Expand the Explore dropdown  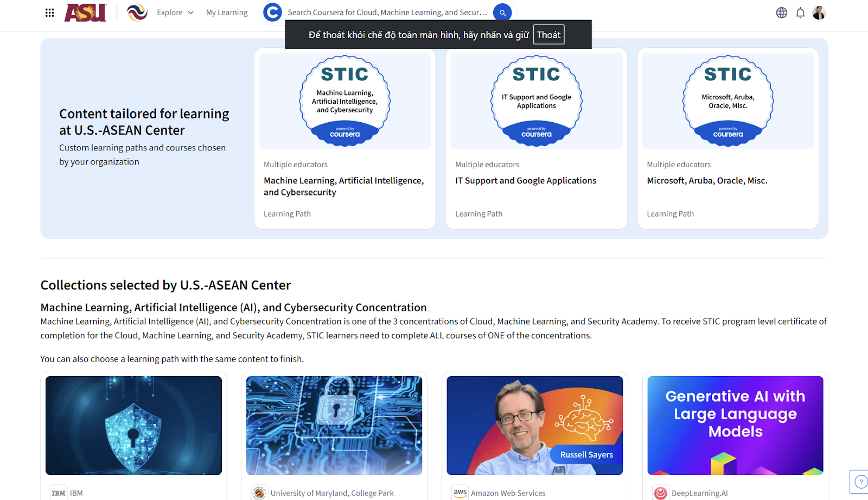[x=175, y=12]
